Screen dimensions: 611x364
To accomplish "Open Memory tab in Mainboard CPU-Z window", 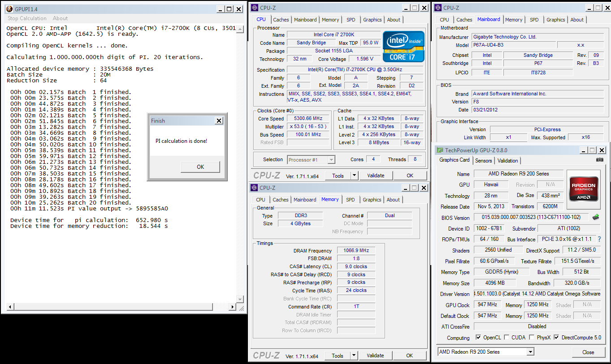I will [514, 20].
